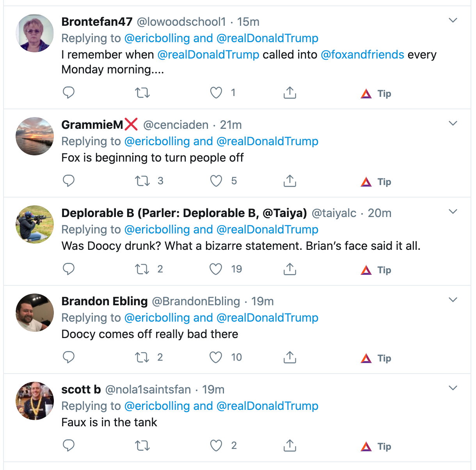Open the chevron menu on Brontefan47's tweet
Image resolution: width=476 pixels, height=470 pixels.
453,20
